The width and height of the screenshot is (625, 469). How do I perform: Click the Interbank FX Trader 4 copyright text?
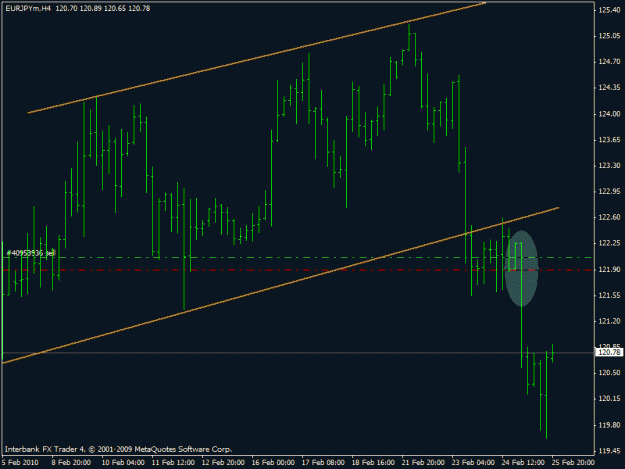click(x=118, y=449)
